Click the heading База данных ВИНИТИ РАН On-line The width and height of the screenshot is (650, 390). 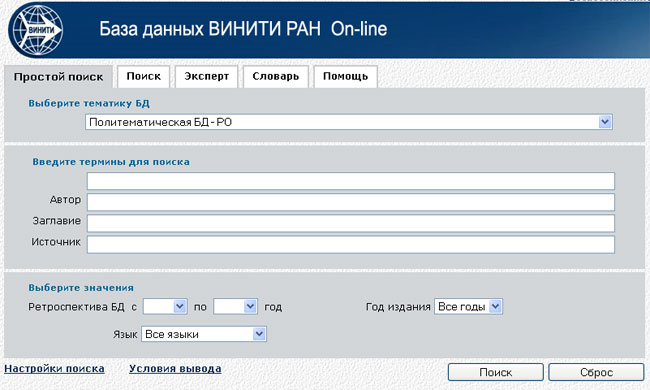tap(243, 29)
